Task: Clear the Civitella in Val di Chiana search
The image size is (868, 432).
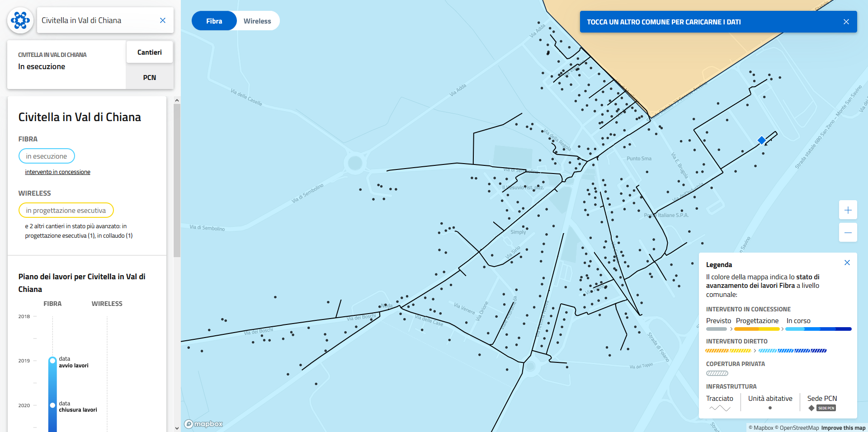Action: coord(163,20)
